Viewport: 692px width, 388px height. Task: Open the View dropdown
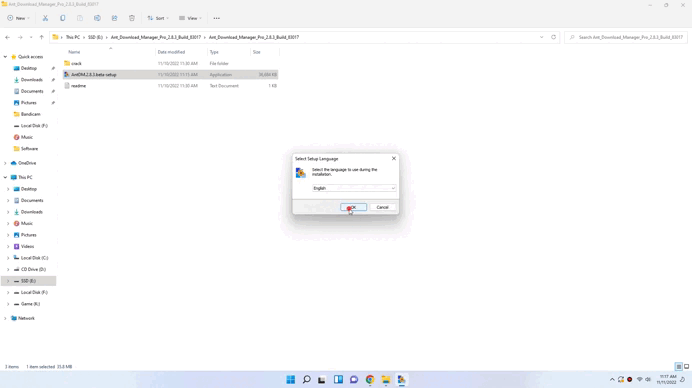pyautogui.click(x=190, y=18)
